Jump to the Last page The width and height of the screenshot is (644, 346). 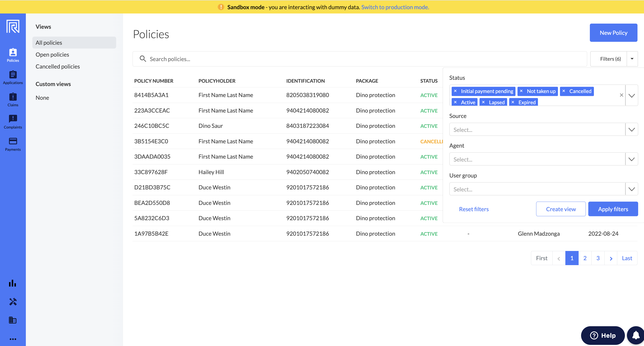click(x=627, y=258)
